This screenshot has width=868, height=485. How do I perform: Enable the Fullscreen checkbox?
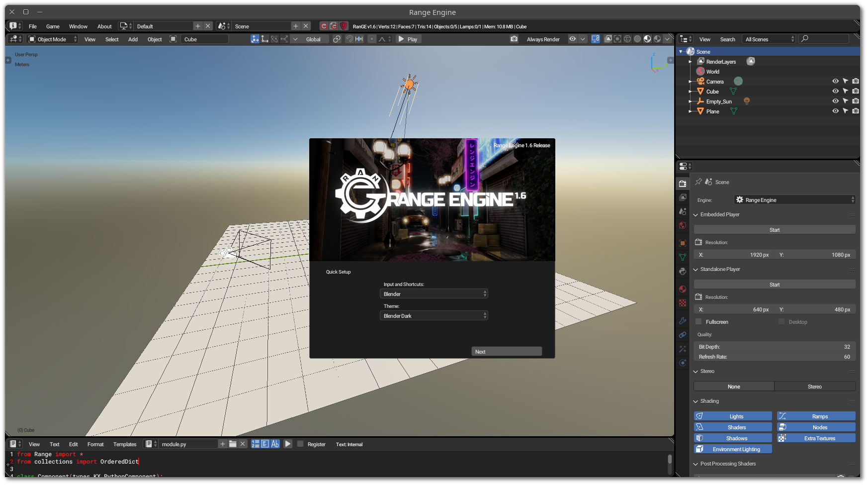tap(698, 321)
